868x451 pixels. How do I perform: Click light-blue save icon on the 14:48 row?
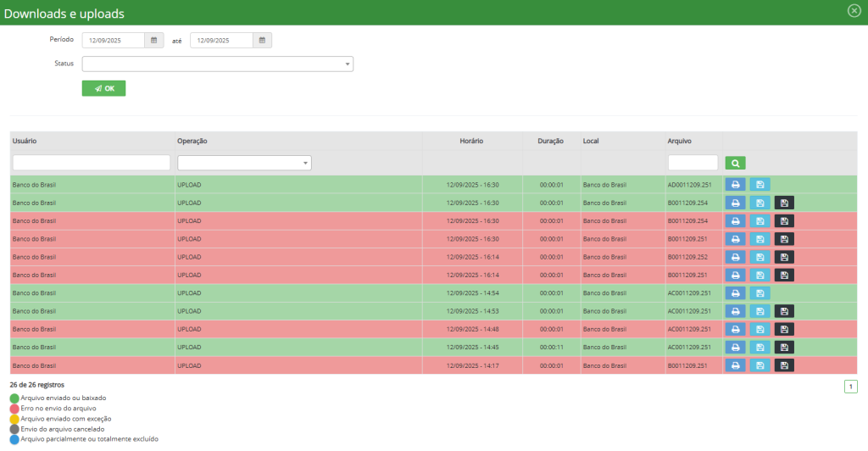[x=759, y=329]
